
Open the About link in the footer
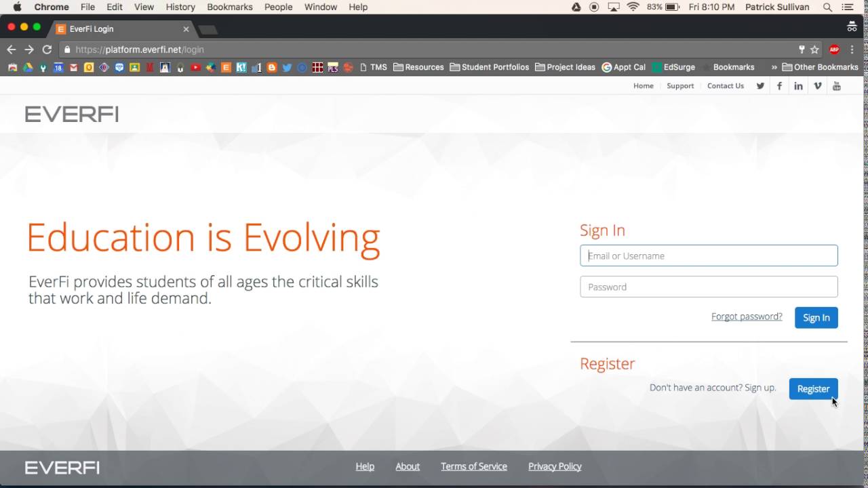(408, 466)
